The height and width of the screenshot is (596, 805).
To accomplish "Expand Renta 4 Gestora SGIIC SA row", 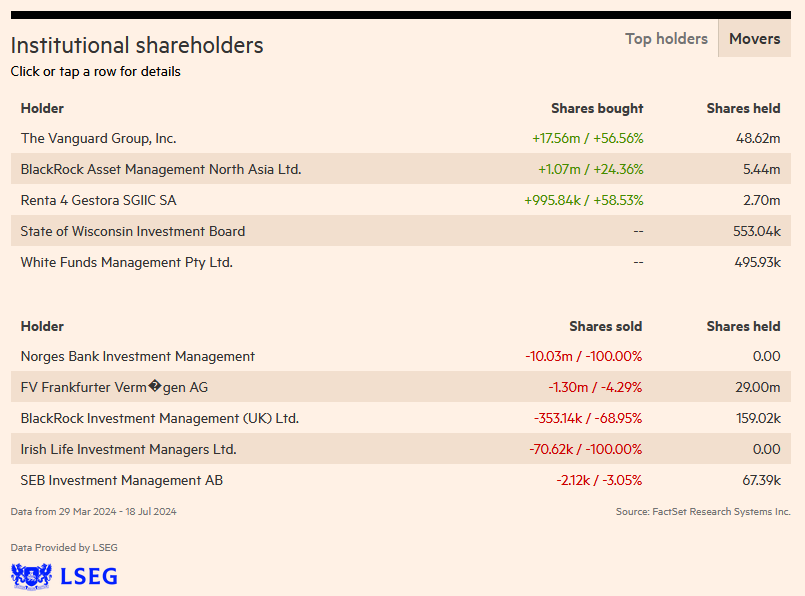I will [98, 200].
